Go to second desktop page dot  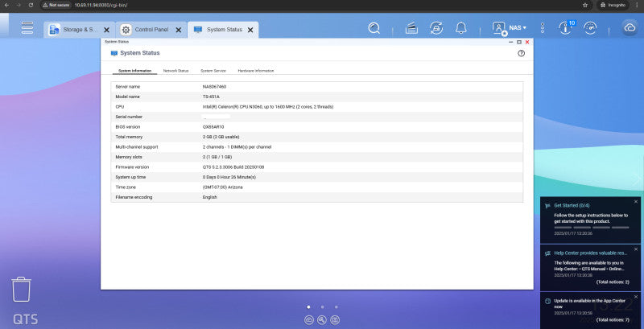click(x=323, y=306)
